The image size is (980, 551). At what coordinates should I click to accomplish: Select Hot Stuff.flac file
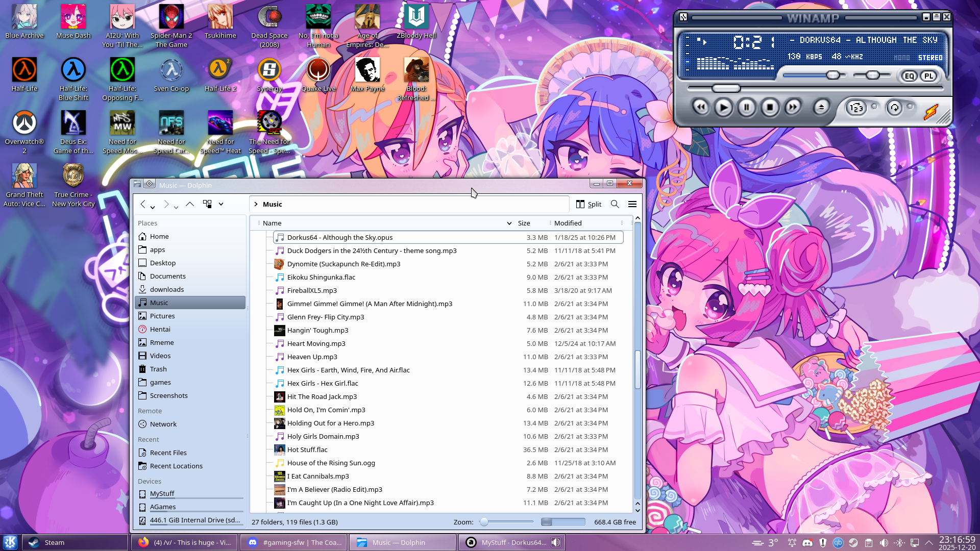point(307,449)
